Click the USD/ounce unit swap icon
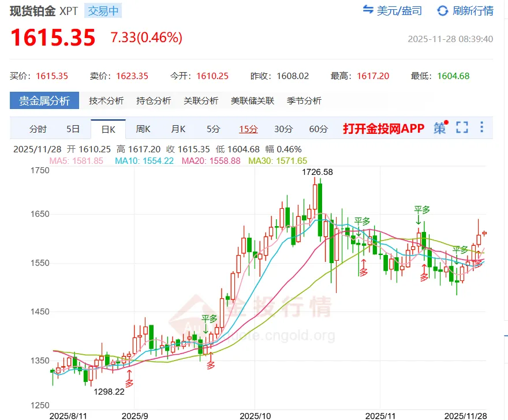 (x=368, y=10)
